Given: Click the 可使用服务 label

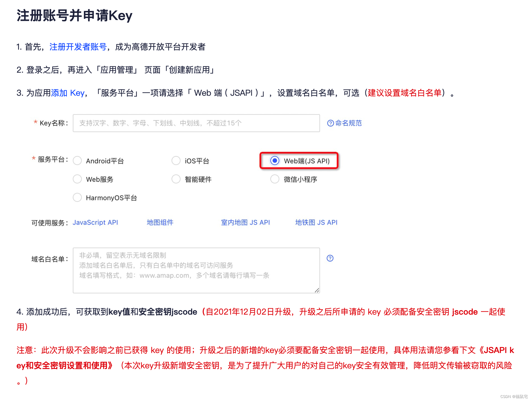Looking at the screenshot, I should [x=50, y=223].
